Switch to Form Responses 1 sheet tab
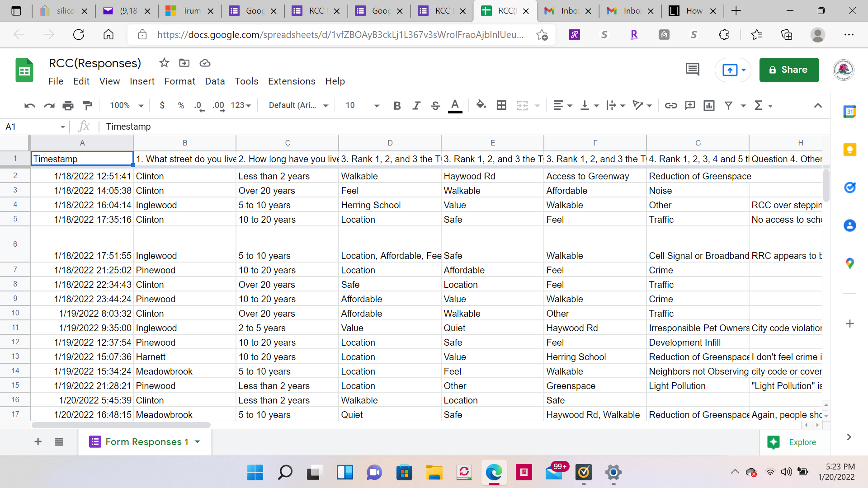Image resolution: width=868 pixels, height=488 pixels. click(x=146, y=442)
